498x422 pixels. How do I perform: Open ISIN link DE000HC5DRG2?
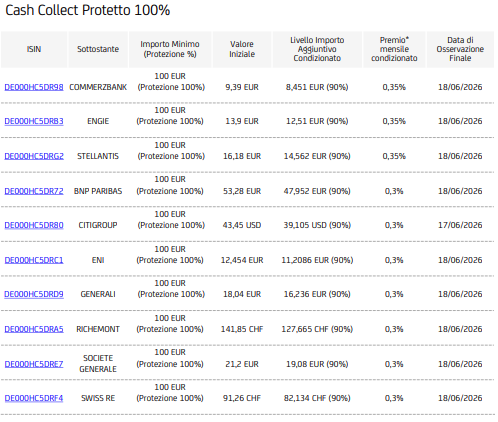(x=34, y=156)
